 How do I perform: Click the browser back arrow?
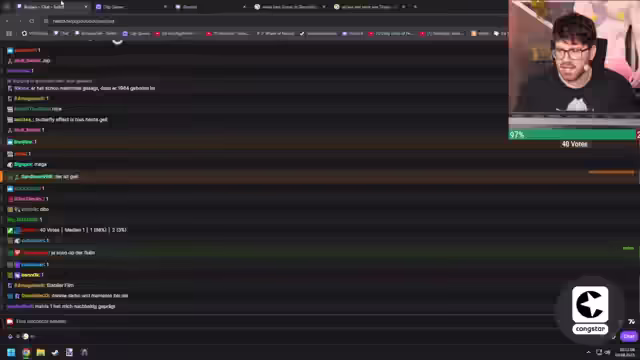point(7,21)
